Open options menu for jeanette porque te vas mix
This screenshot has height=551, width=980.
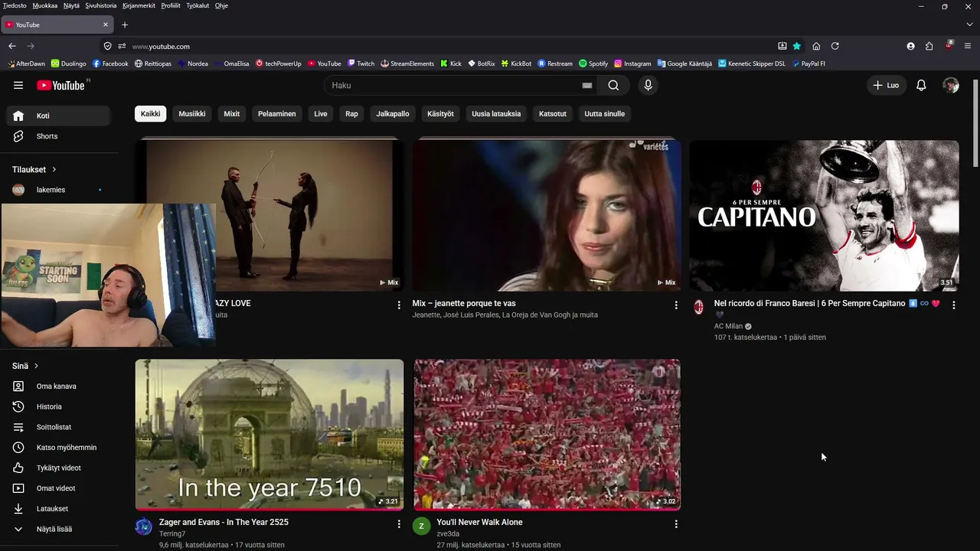[x=675, y=305]
